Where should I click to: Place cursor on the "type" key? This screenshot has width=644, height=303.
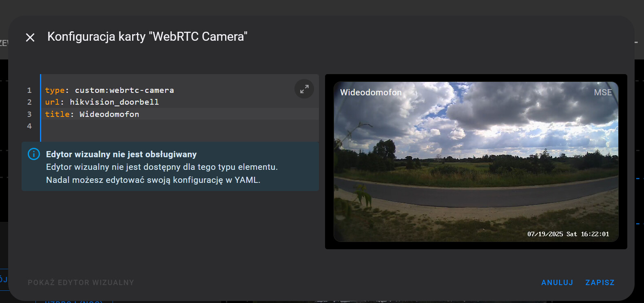pyautogui.click(x=55, y=90)
